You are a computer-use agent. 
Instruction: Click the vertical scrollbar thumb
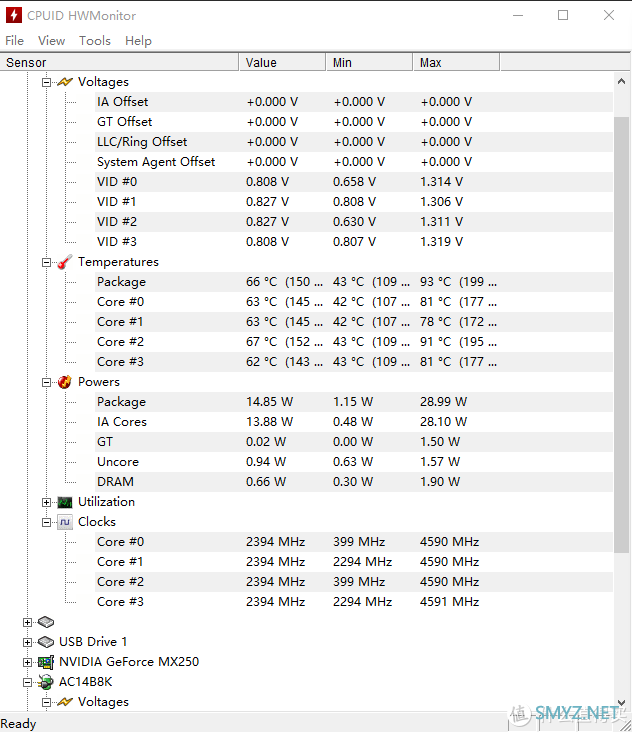(621, 335)
